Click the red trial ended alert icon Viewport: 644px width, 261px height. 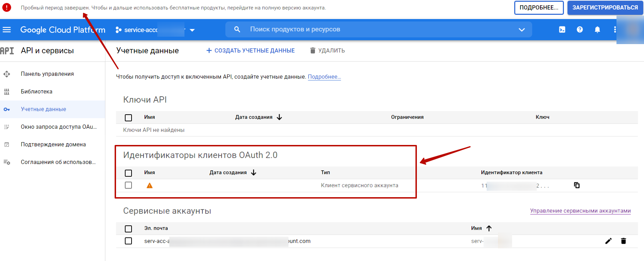coord(7,7)
